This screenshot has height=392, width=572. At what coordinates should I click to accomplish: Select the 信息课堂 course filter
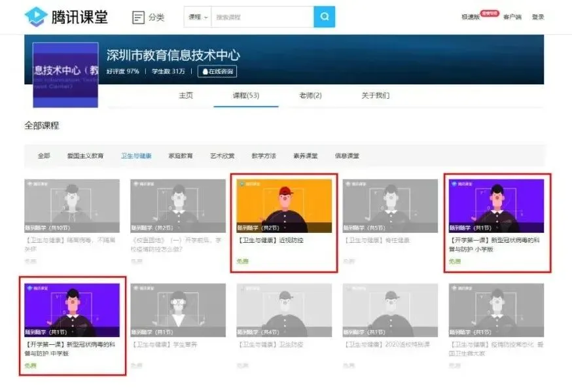[347, 156]
